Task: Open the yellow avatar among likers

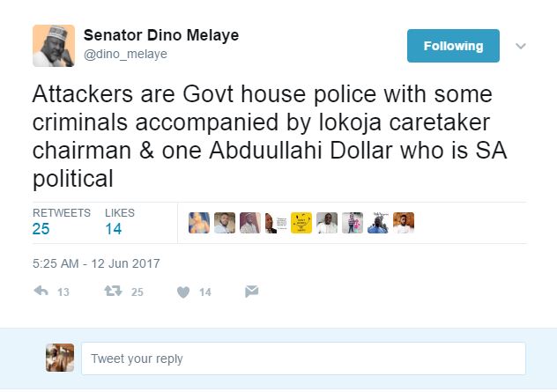Action: [x=301, y=223]
